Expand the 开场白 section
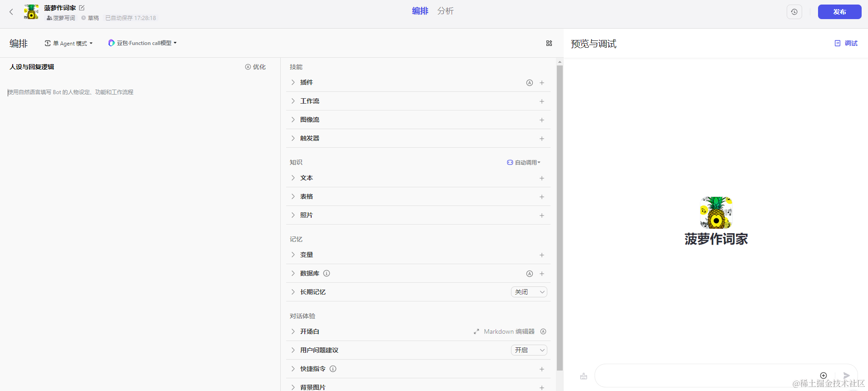 pyautogui.click(x=293, y=331)
